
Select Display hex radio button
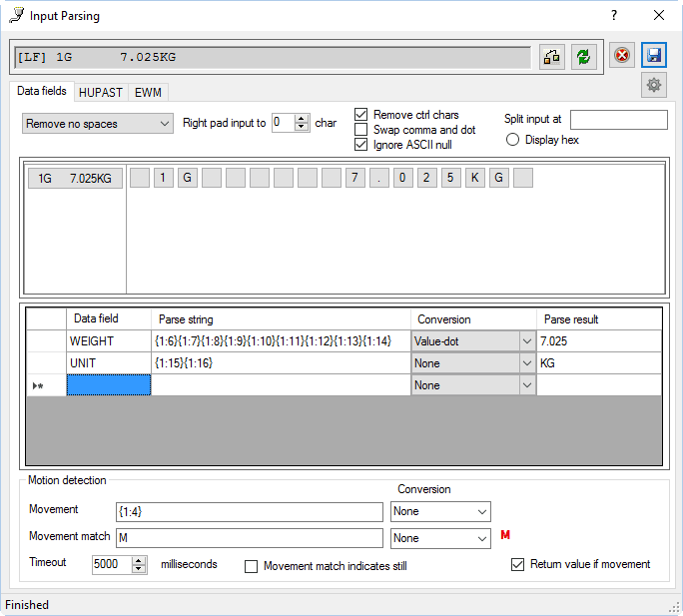512,140
